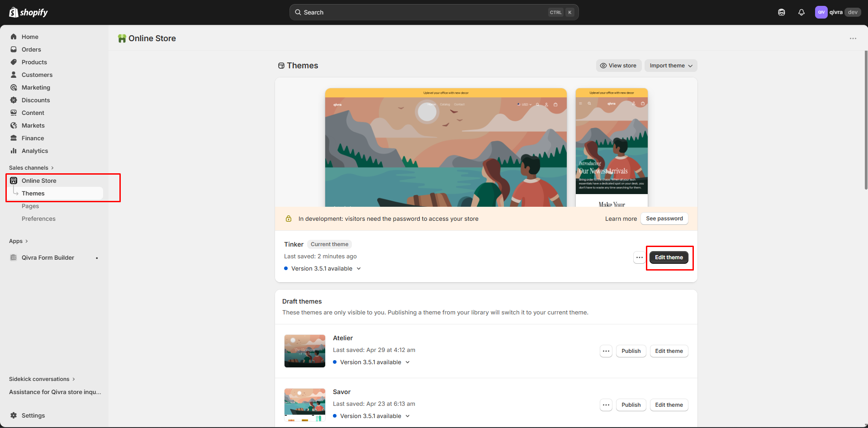Click the Search input field
This screenshot has height=428, width=868.
click(434, 12)
